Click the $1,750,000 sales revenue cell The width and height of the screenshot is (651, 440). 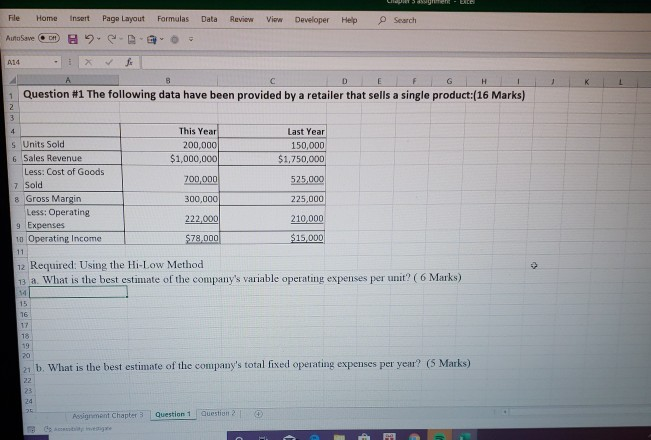point(272,159)
